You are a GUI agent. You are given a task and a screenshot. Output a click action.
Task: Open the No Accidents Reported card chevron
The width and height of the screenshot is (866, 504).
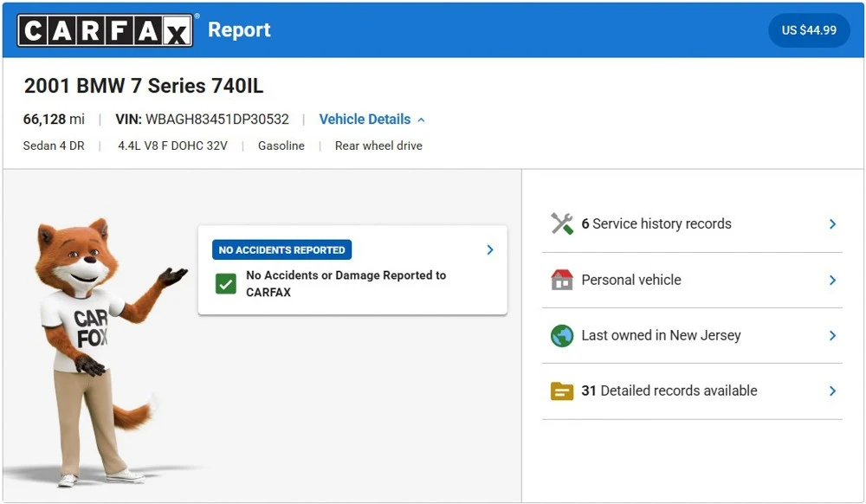[x=490, y=250]
